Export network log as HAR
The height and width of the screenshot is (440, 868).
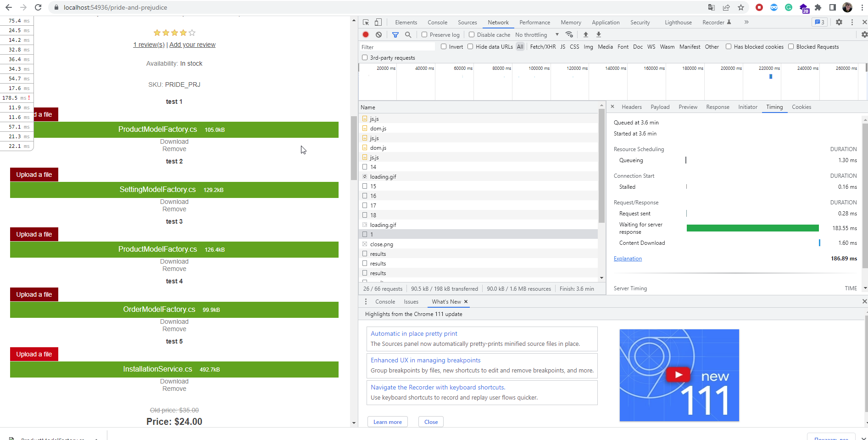(598, 34)
